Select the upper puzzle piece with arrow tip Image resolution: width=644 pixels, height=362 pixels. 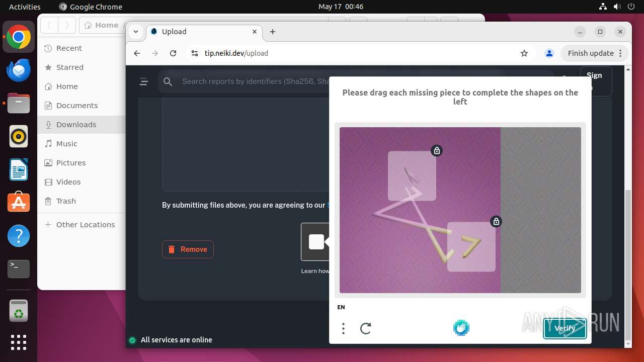(412, 176)
